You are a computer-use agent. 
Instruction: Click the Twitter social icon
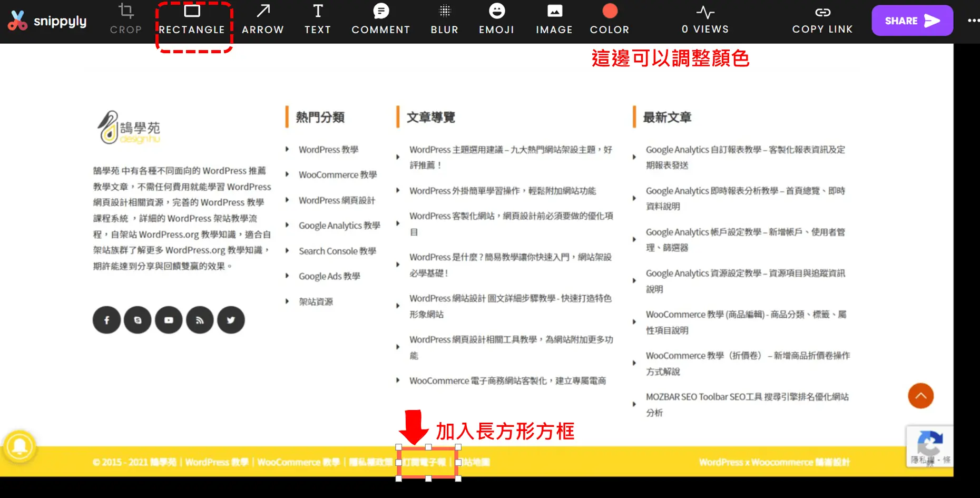(231, 320)
